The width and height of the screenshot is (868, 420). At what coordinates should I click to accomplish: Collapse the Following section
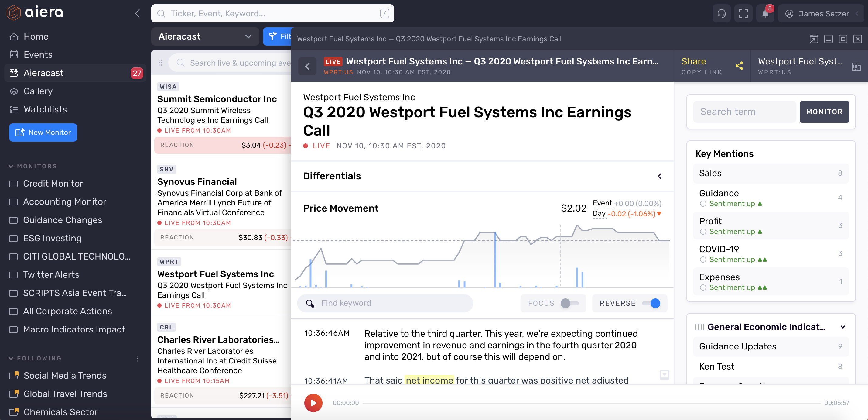[11, 358]
